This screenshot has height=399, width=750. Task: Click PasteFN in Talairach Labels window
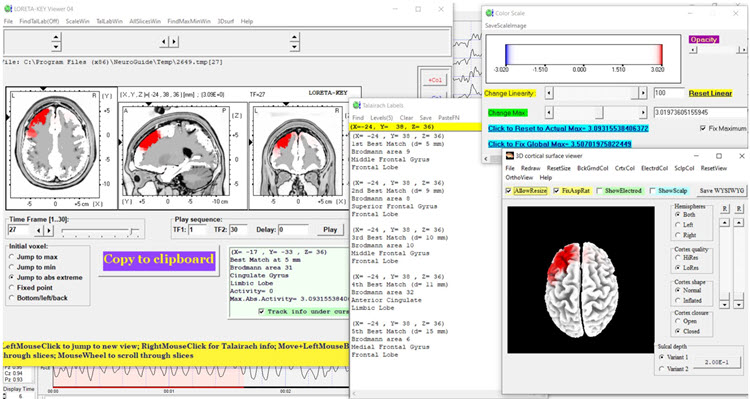click(449, 118)
